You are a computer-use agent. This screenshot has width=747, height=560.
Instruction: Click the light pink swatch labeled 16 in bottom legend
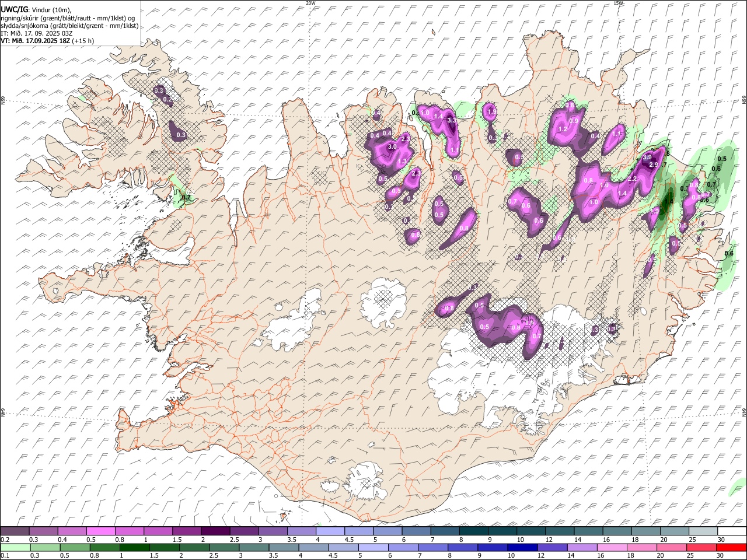(x=612, y=547)
